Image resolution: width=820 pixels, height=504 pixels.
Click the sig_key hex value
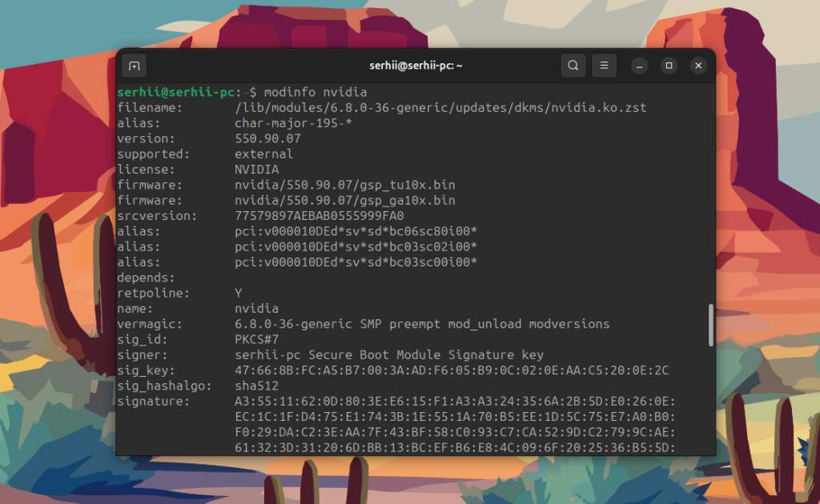pyautogui.click(x=452, y=370)
